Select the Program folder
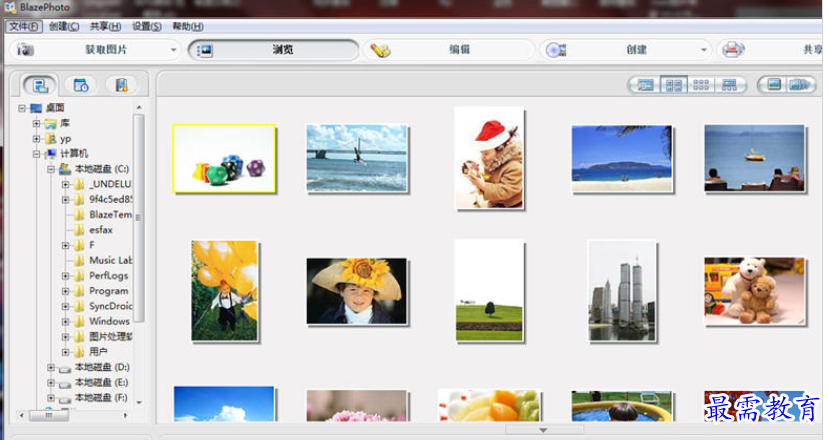This screenshot has width=828, height=440. coord(108,291)
